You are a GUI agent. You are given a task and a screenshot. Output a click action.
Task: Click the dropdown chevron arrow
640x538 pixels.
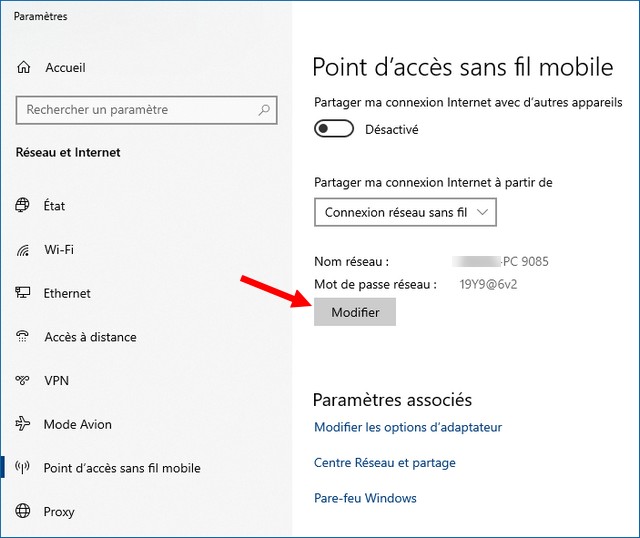click(482, 212)
